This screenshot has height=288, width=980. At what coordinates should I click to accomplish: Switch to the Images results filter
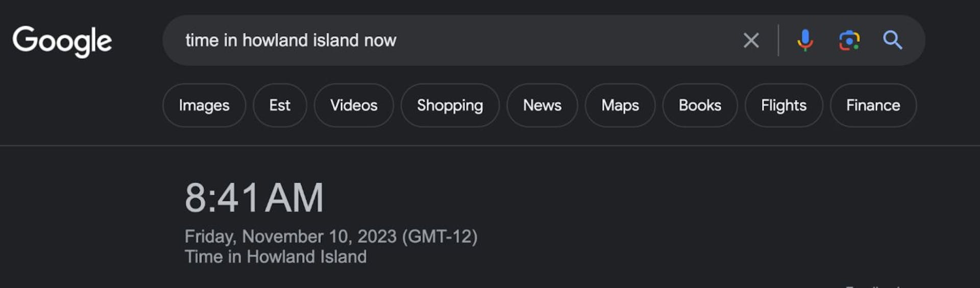click(x=204, y=105)
